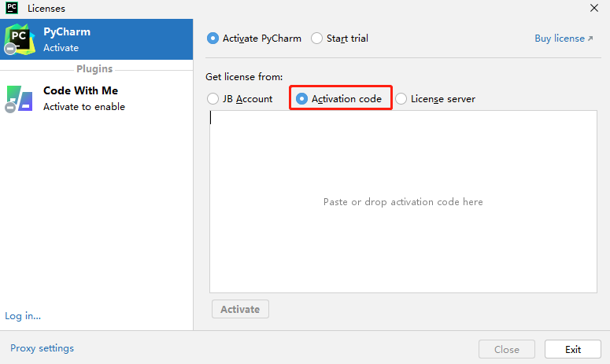The height and width of the screenshot is (364, 610).
Task: Select the PyCharm Activate list entry text
Action: click(x=67, y=39)
